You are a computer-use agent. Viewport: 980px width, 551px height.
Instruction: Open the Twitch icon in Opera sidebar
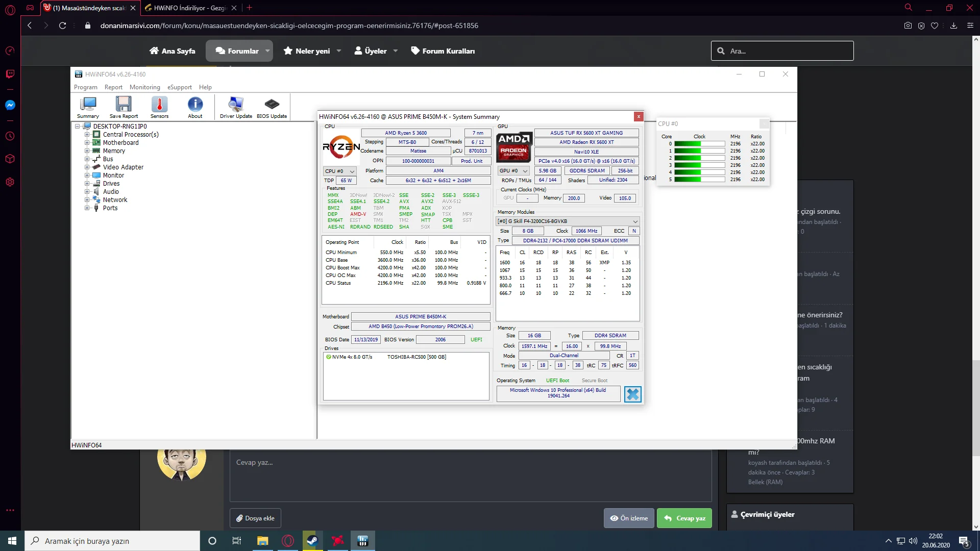pos(10,74)
